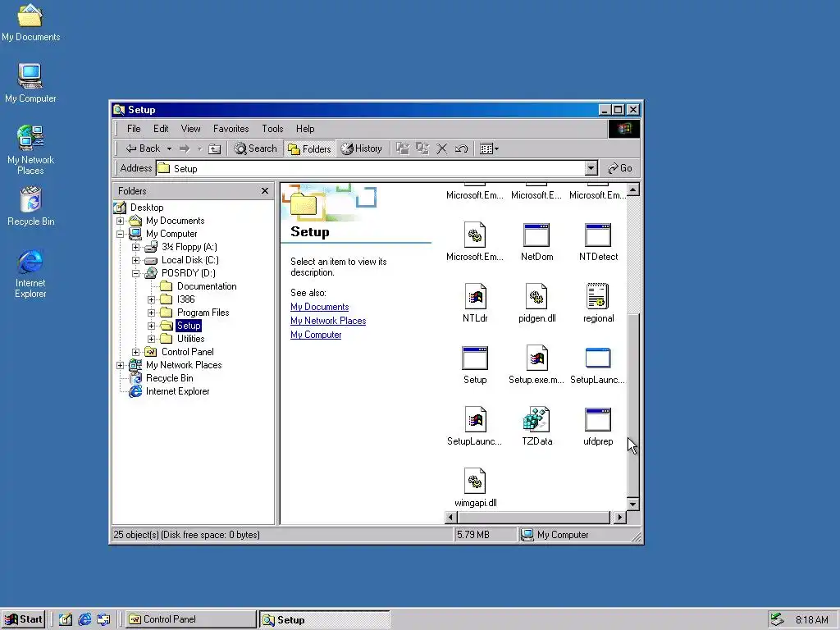Screen dimensions: 840x630
Task: Launch Outlook Express from quick launch
Action: click(103, 620)
